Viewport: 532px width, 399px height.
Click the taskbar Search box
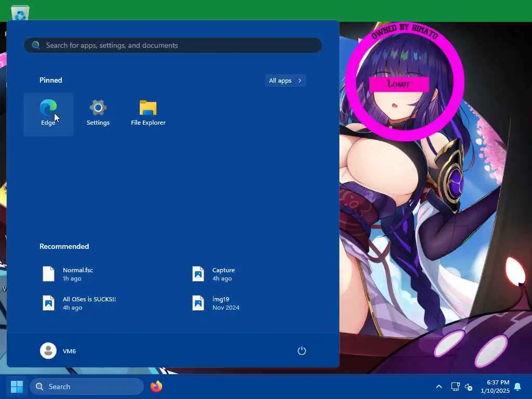[x=87, y=387]
